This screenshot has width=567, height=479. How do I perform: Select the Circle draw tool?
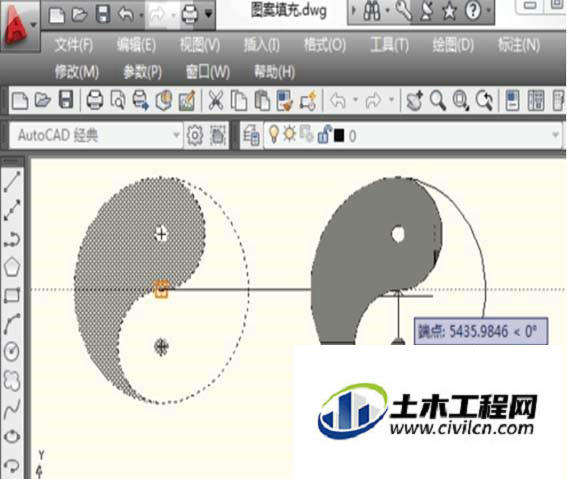click(x=12, y=351)
